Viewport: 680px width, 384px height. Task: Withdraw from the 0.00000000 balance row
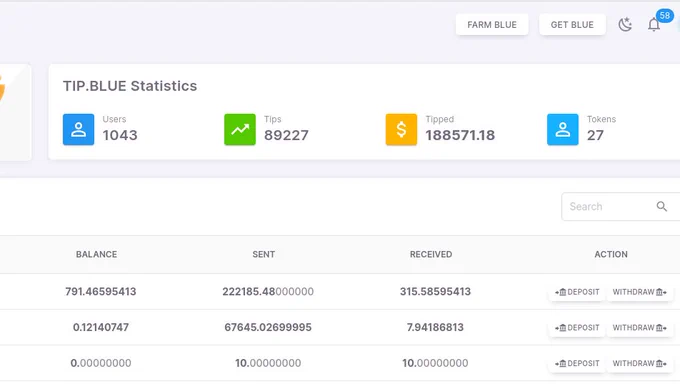pyautogui.click(x=640, y=363)
